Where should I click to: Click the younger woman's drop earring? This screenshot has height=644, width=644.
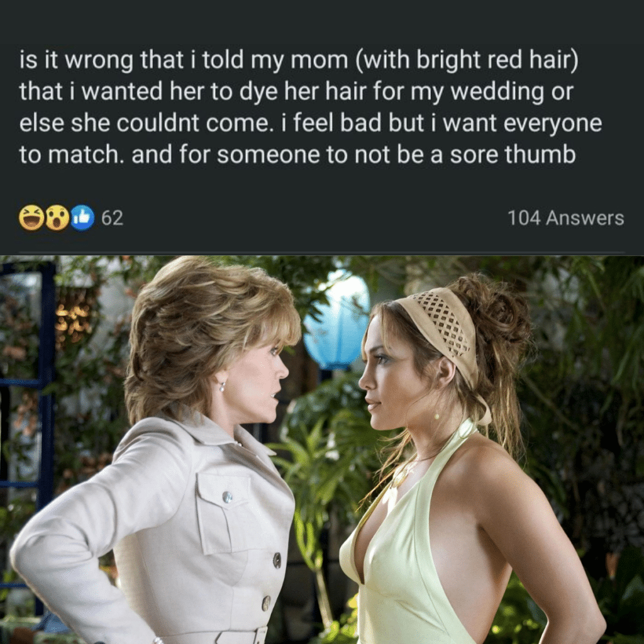tap(436, 415)
